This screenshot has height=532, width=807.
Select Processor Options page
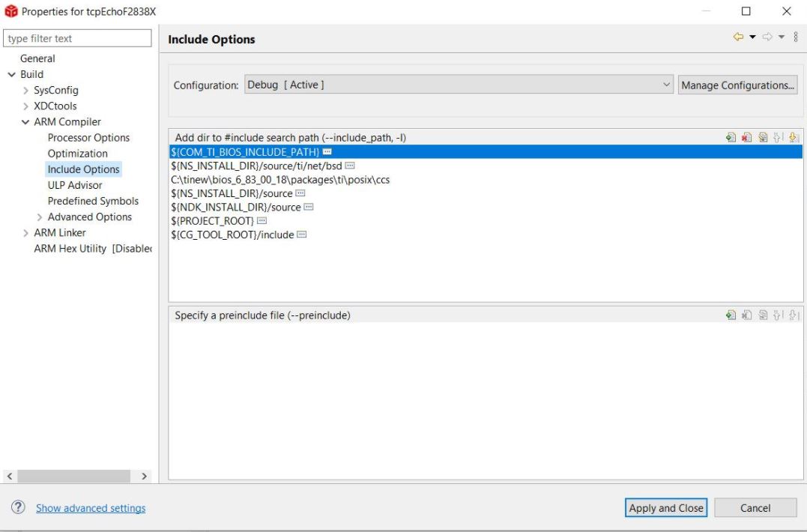pos(88,138)
